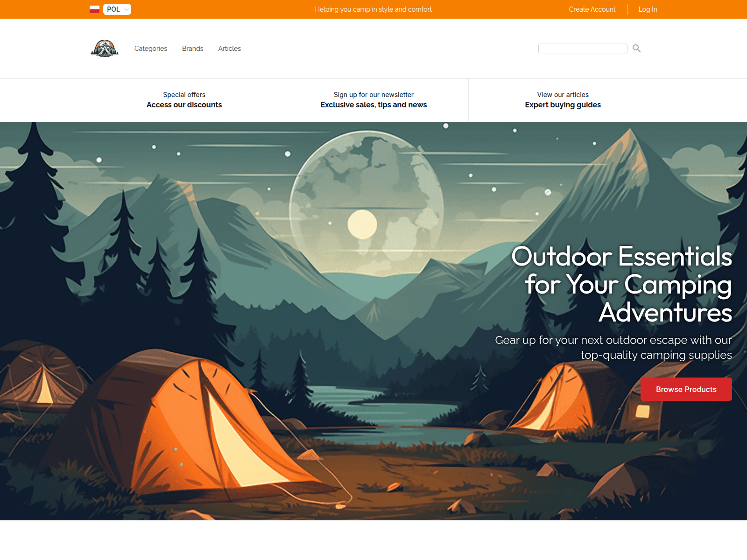Open the language chevron next to POL

click(x=126, y=9)
